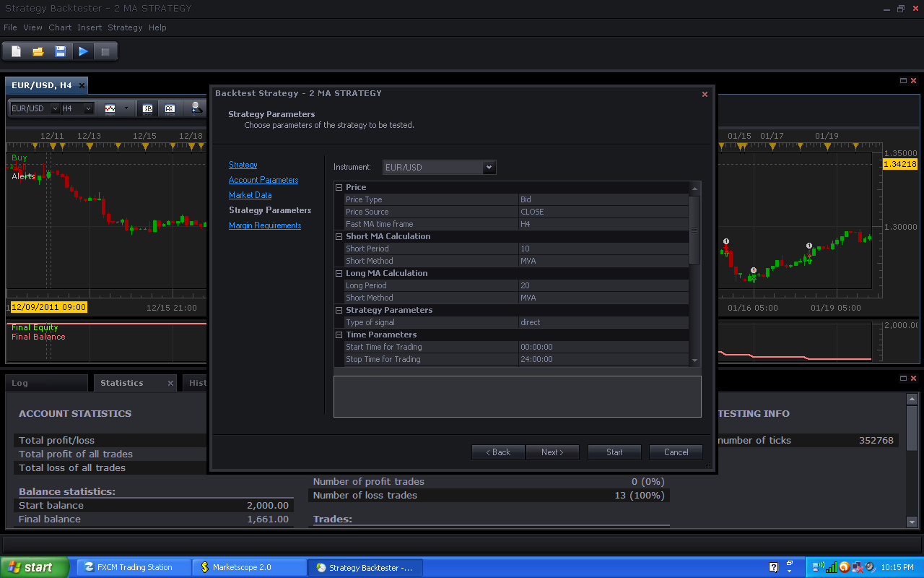Go to the Strategy step link

click(243, 165)
